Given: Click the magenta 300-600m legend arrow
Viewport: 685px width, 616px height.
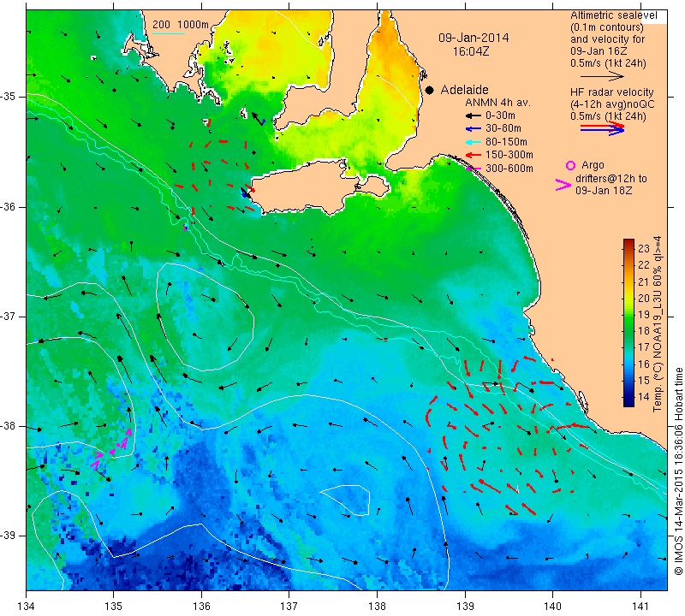Looking at the screenshot, I should [x=474, y=169].
